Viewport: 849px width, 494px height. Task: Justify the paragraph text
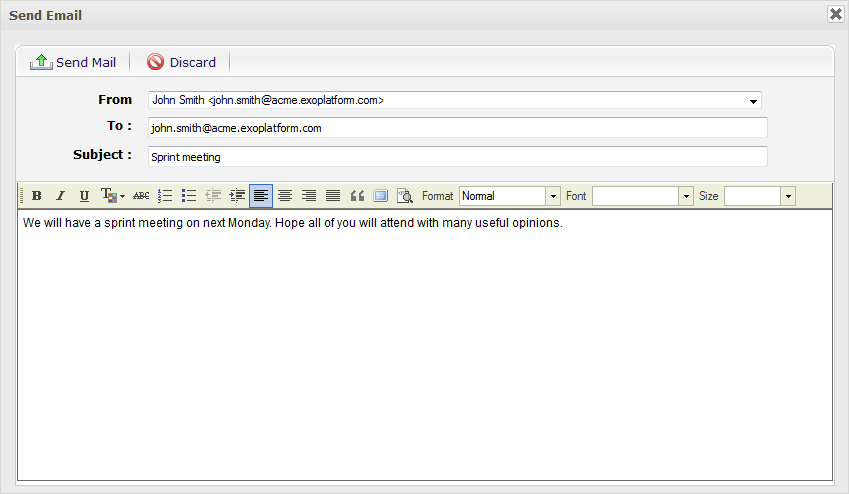pos(333,196)
